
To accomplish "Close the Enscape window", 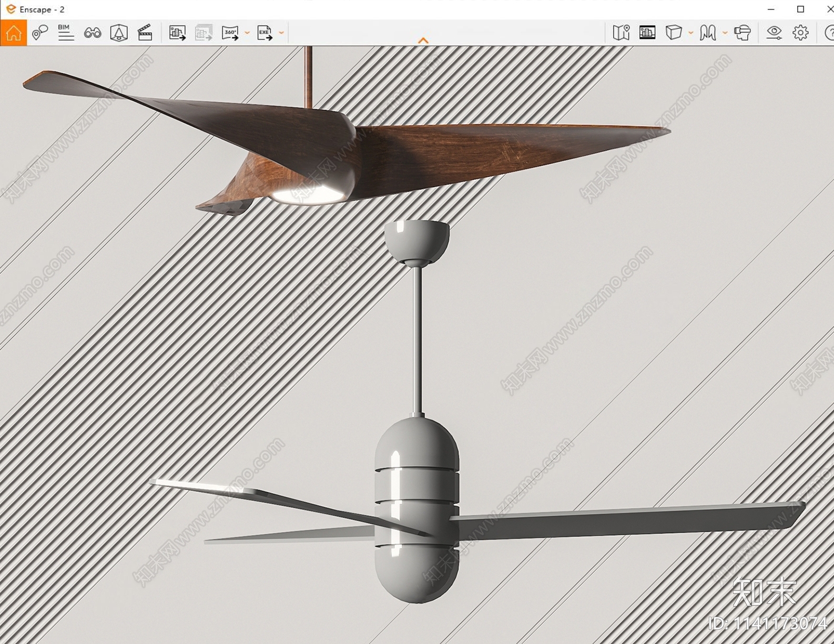I will tap(830, 9).
